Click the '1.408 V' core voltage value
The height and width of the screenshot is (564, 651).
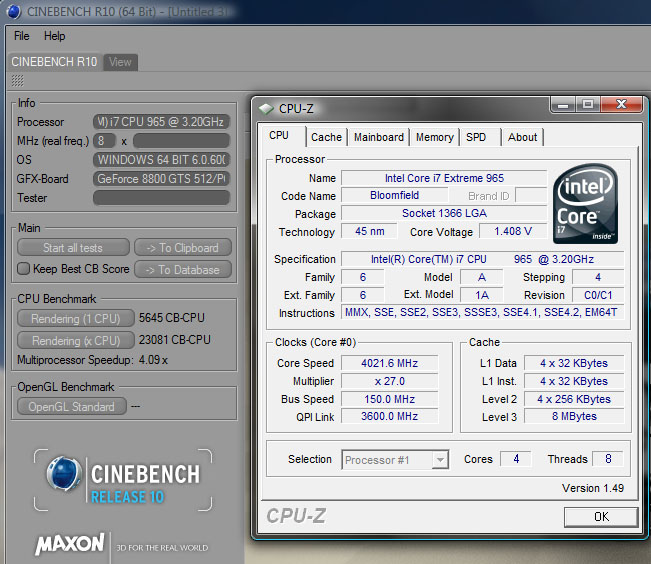513,231
